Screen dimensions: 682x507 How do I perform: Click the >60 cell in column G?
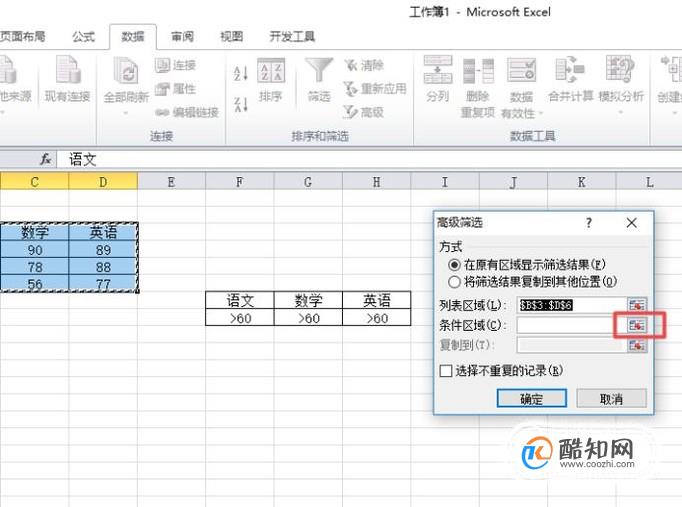308,317
